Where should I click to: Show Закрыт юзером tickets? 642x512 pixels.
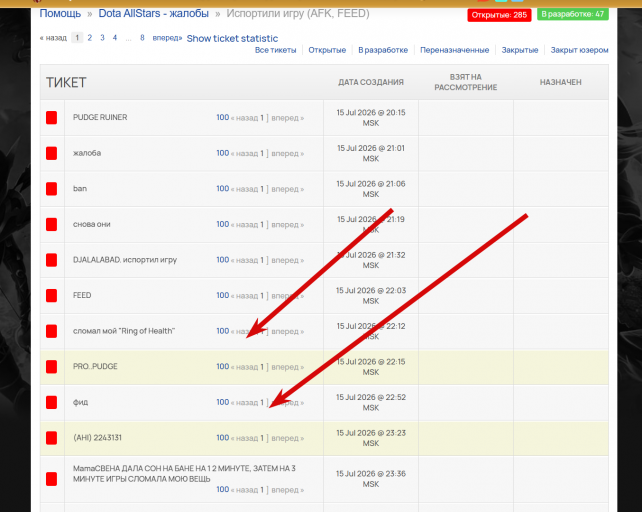coord(579,50)
